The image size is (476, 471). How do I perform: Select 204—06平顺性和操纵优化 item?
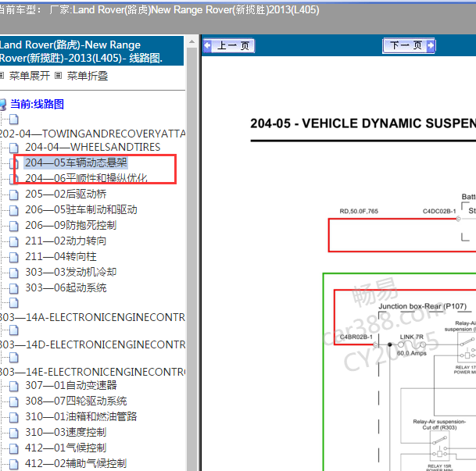86,178
